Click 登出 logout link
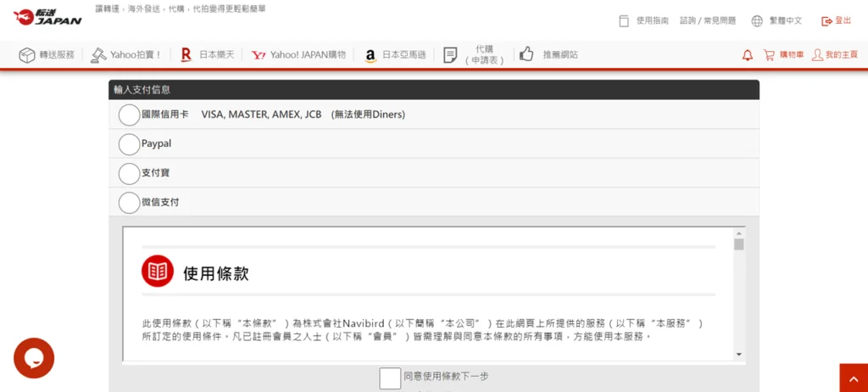 click(x=843, y=20)
